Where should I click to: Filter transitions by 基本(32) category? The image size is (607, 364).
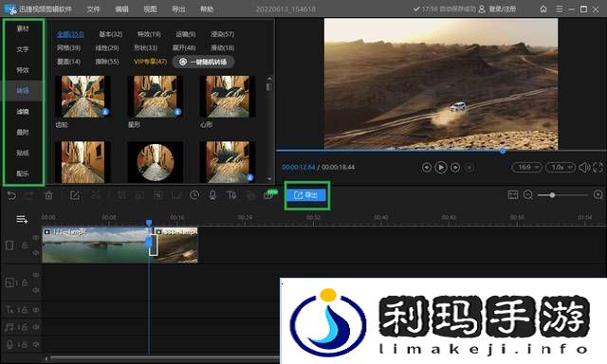[111, 34]
